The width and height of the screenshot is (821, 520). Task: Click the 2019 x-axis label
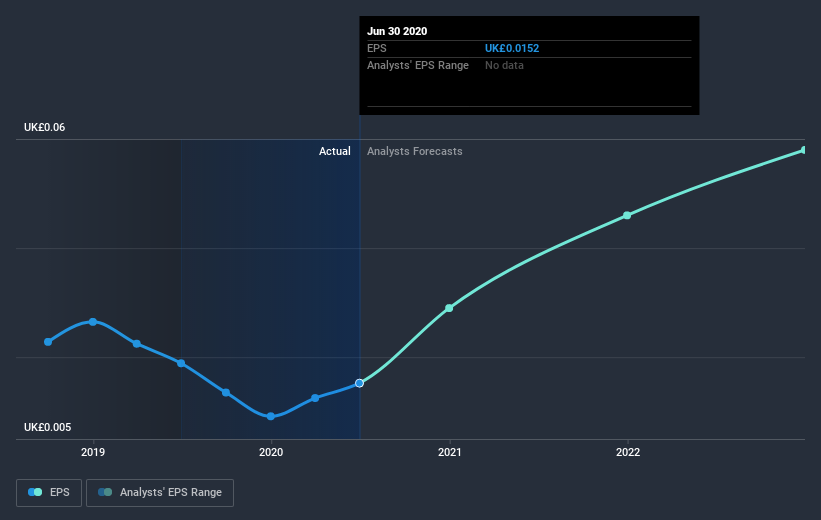click(x=93, y=452)
